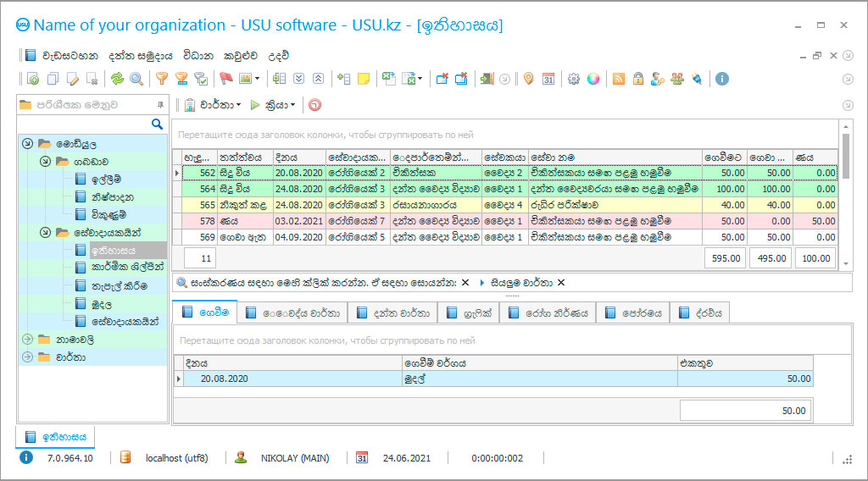The width and height of the screenshot is (868, 481).
Task: Click the RSS feed toolbar icon
Action: coord(619,79)
